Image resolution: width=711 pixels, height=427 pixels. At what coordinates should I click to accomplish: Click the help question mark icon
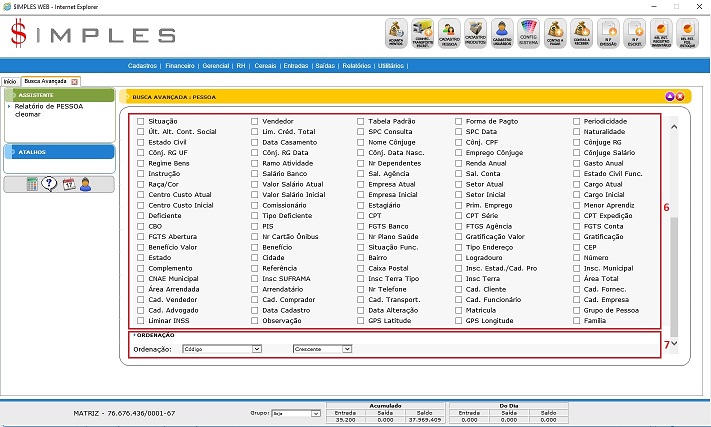pos(49,184)
